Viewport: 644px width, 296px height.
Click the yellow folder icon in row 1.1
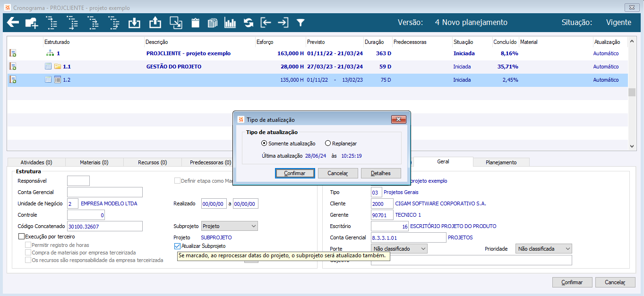pyautogui.click(x=58, y=67)
